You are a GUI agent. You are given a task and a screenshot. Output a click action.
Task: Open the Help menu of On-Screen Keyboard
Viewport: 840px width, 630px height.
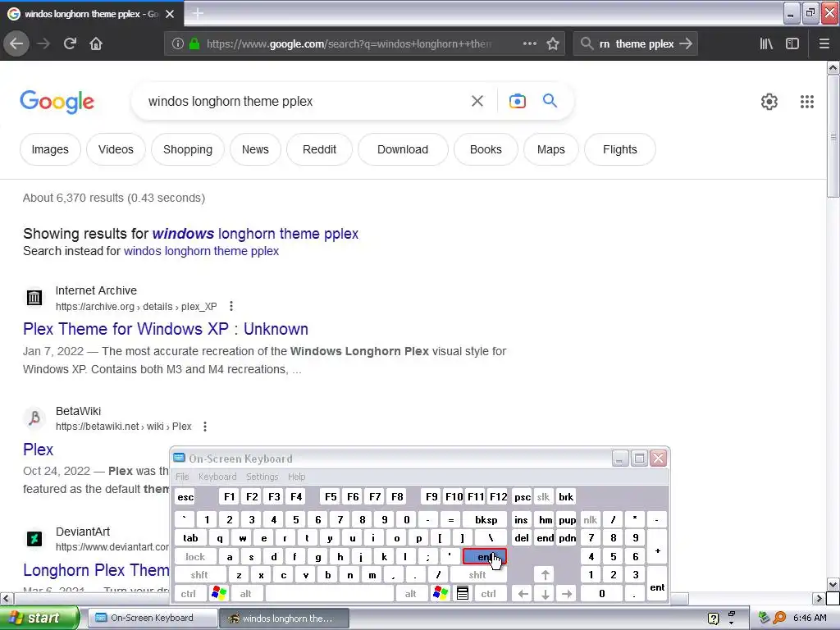point(296,477)
